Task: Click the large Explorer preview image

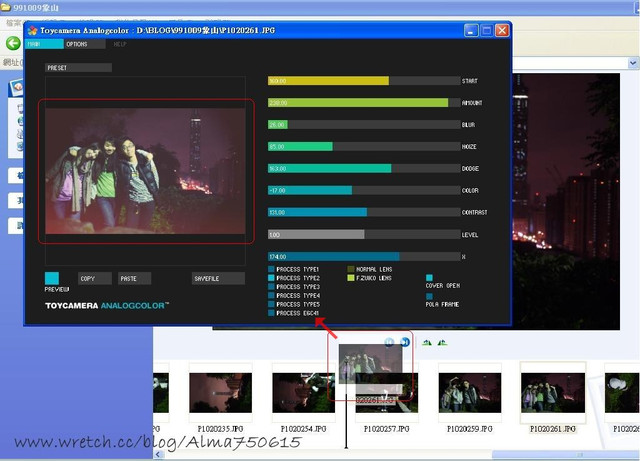Action: pos(566,201)
